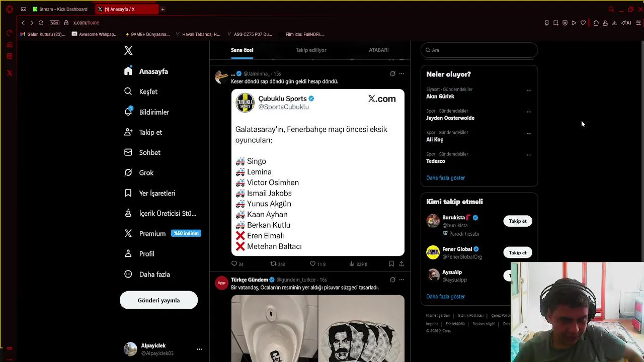Open Bildirimler notifications bell
Screen dimensions: 644x362
click(153, 112)
